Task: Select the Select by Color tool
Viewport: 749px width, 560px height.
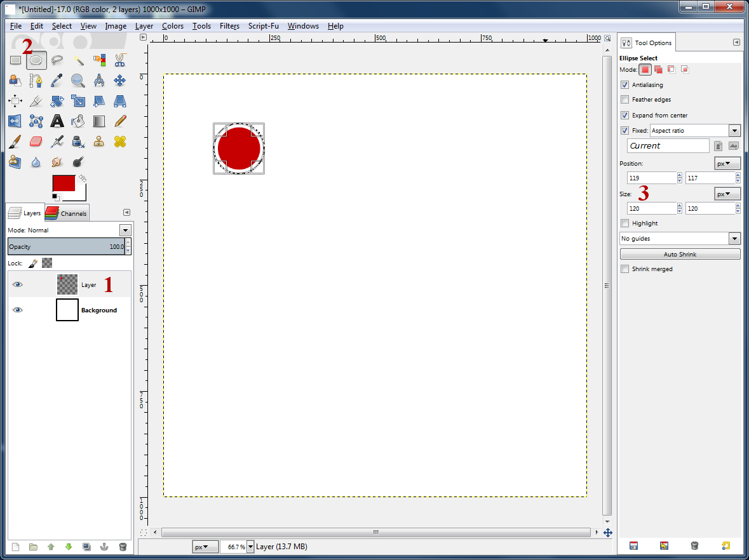Action: pyautogui.click(x=99, y=60)
